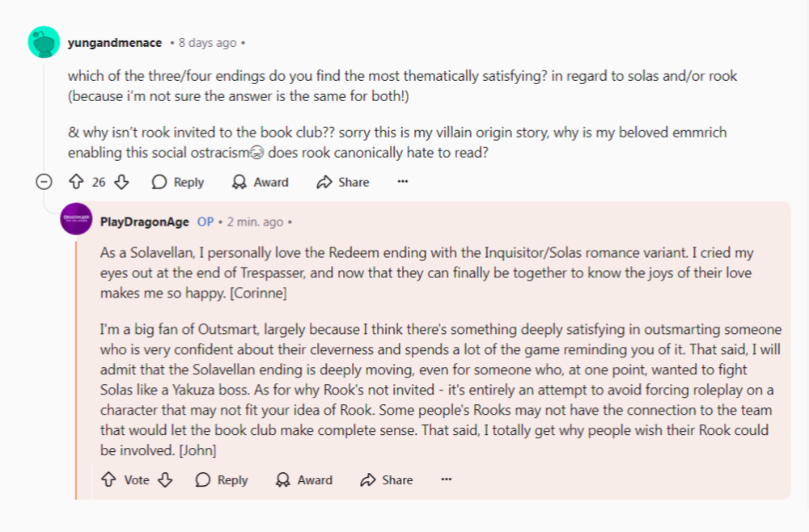Give an award to PlayDragonAge's reply
This screenshot has height=532, width=809.
pyautogui.click(x=303, y=479)
